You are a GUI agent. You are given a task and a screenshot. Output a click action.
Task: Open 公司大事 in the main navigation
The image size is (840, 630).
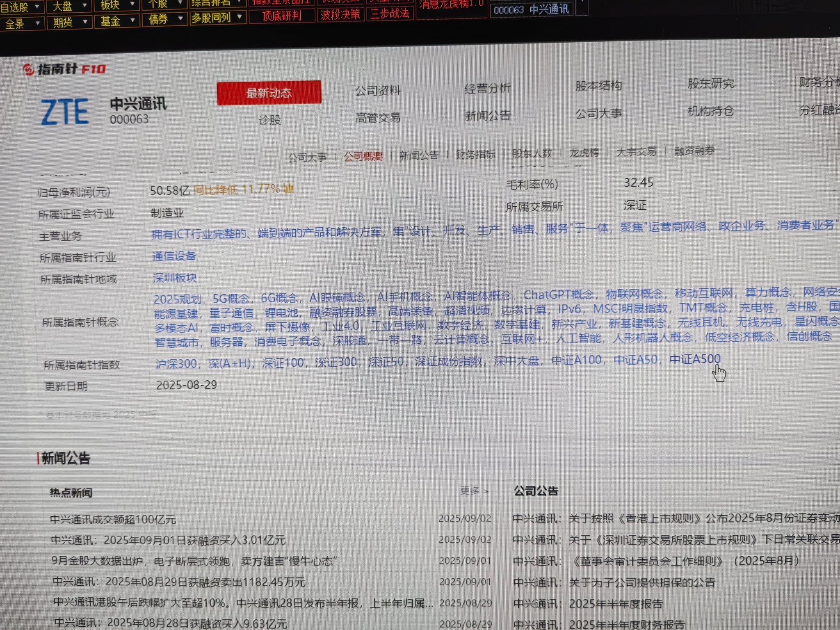pos(599,113)
